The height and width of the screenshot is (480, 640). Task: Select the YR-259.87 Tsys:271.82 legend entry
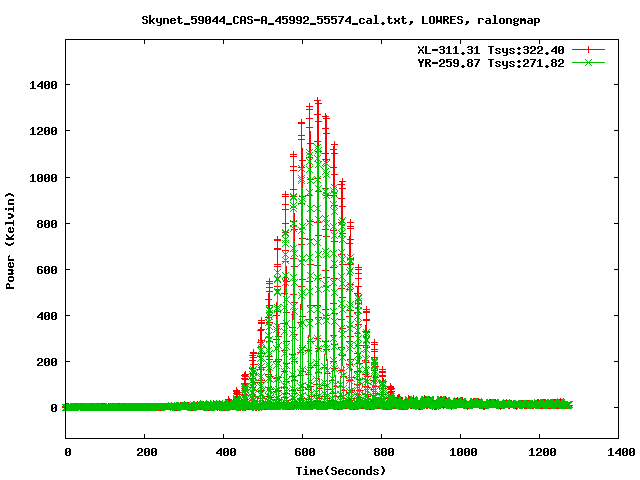tap(491, 63)
